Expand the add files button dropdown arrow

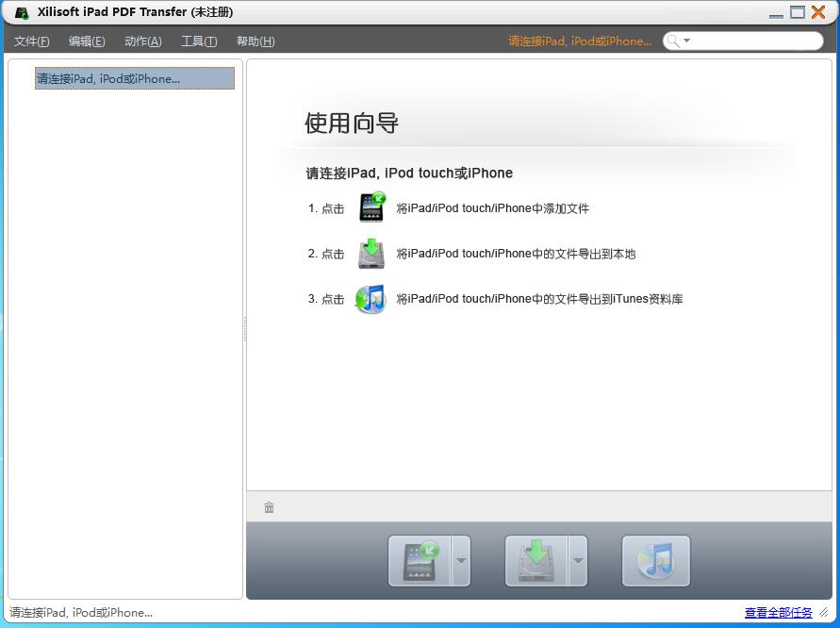tap(461, 560)
